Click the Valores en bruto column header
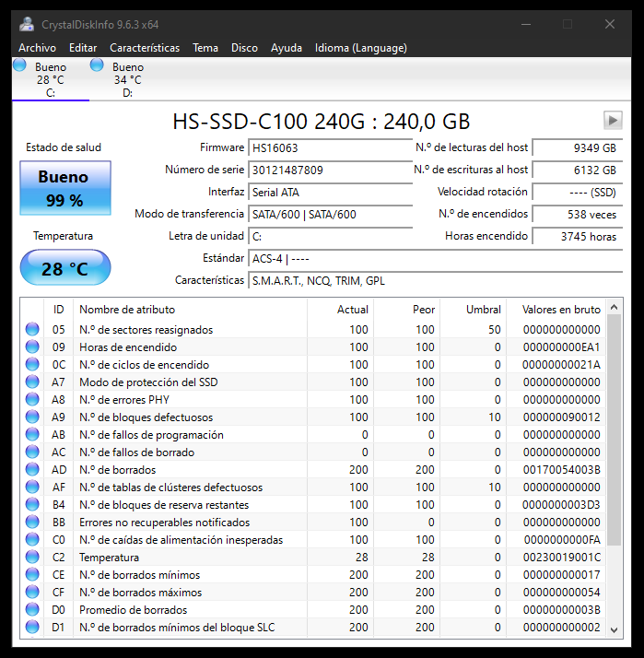The image size is (644, 658). 556,310
